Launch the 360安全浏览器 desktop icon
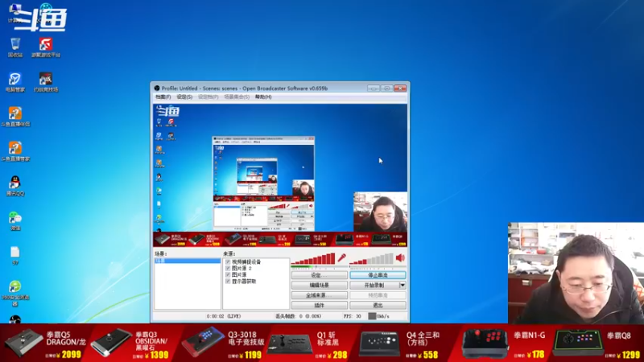This screenshot has height=362, width=644. coord(15,293)
